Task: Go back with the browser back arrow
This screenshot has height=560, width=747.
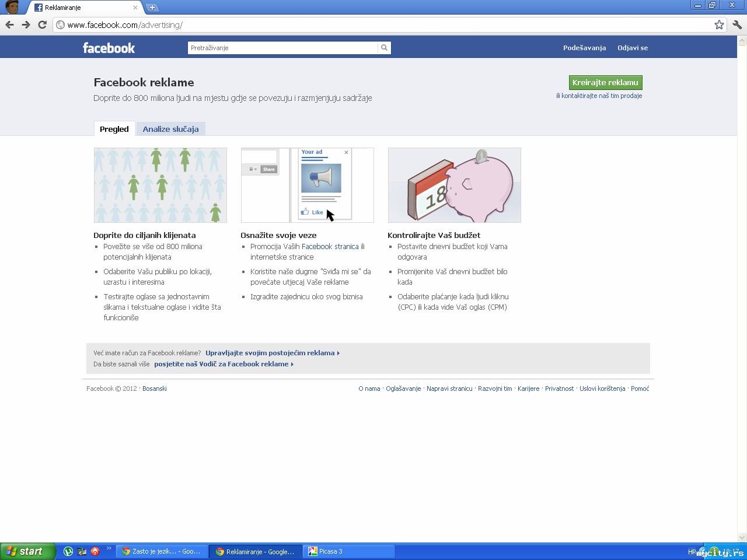Action: tap(9, 24)
